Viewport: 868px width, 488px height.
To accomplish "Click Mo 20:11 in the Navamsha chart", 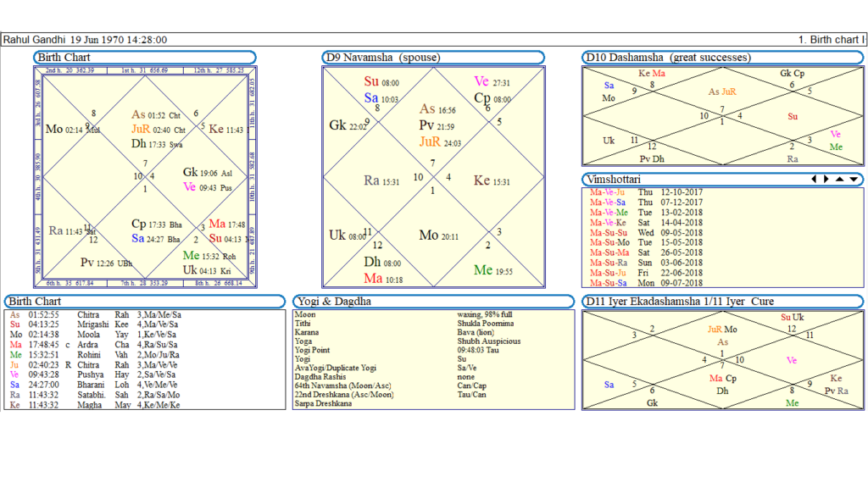I will click(438, 236).
